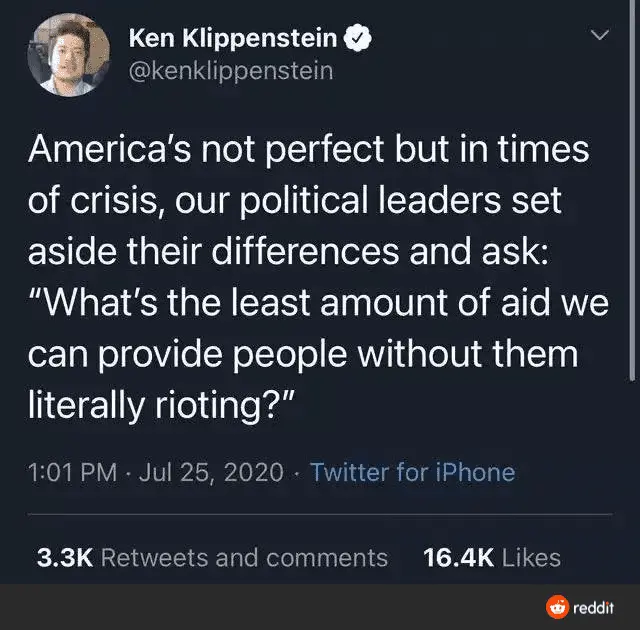Expand the tweet options chevron
The image size is (640, 630).
(x=600, y=36)
